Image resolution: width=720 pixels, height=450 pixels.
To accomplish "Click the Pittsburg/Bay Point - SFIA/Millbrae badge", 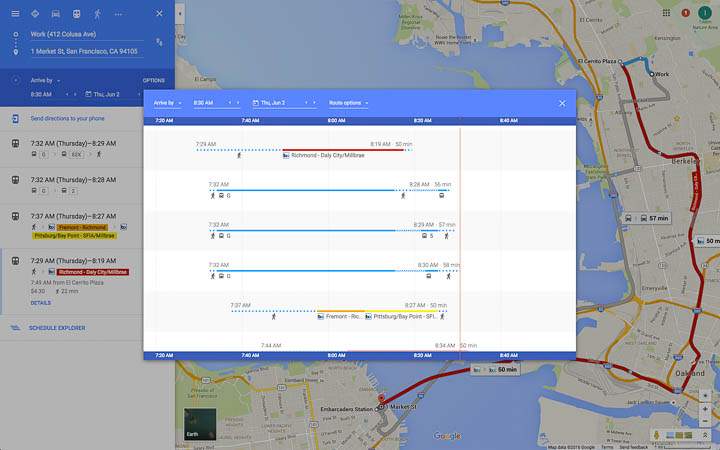I will (x=74, y=236).
